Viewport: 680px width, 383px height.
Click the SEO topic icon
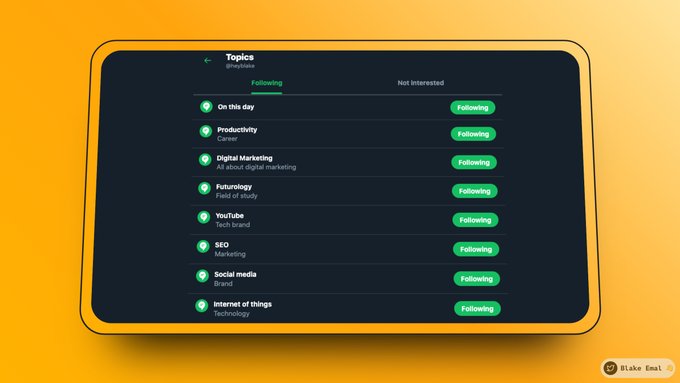click(x=203, y=246)
